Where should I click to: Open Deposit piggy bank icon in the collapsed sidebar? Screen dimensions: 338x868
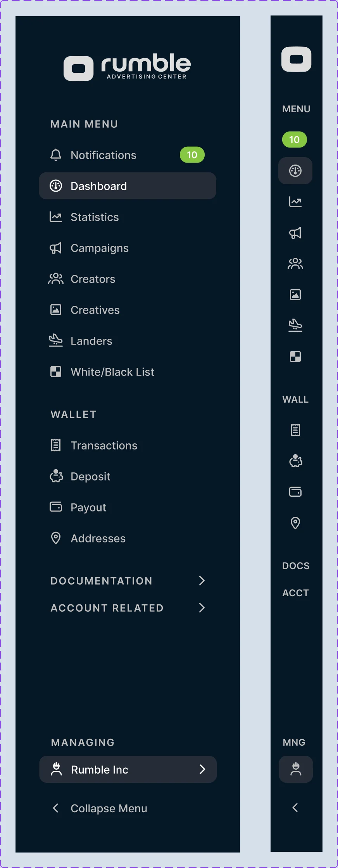point(296,461)
